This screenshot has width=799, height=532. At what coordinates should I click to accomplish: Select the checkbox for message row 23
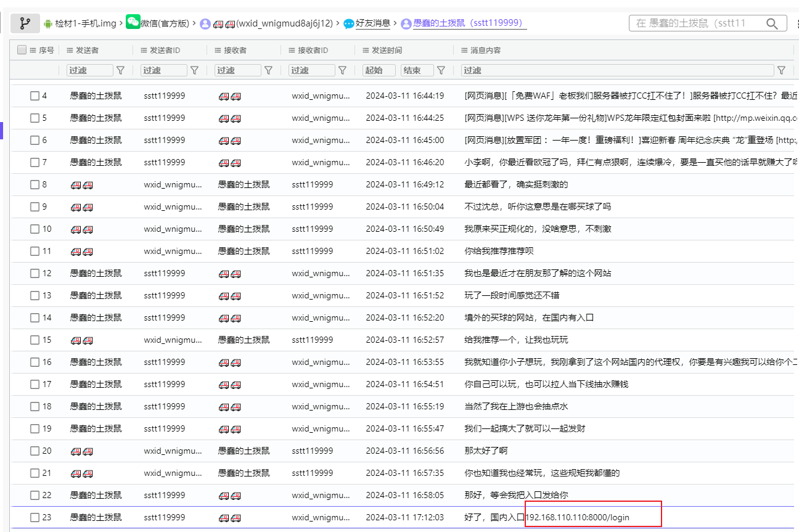[35, 517]
